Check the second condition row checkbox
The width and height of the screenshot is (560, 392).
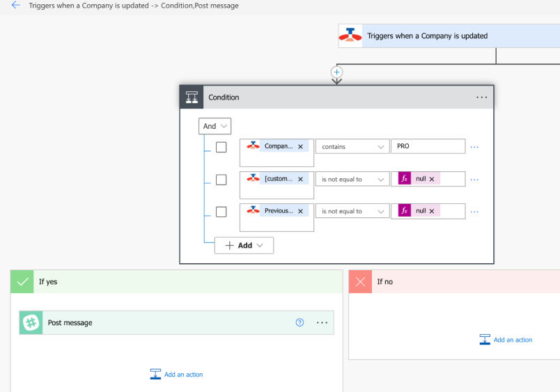pos(221,180)
